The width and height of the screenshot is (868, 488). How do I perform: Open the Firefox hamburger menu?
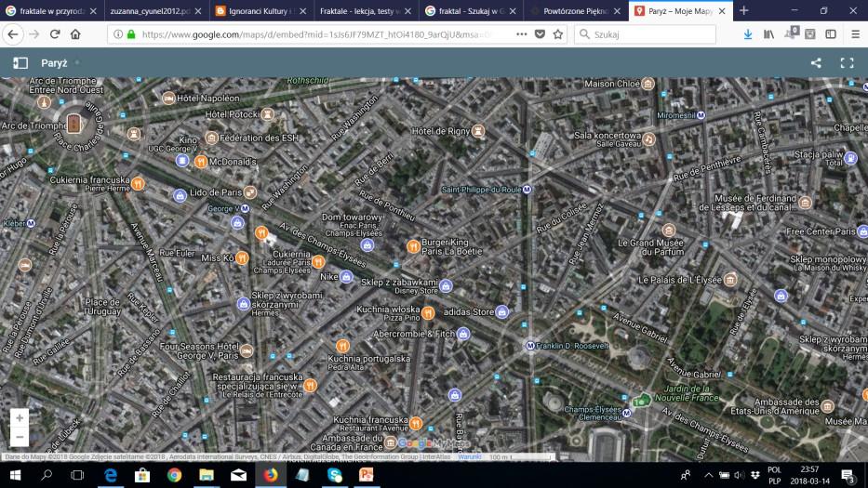click(855, 34)
